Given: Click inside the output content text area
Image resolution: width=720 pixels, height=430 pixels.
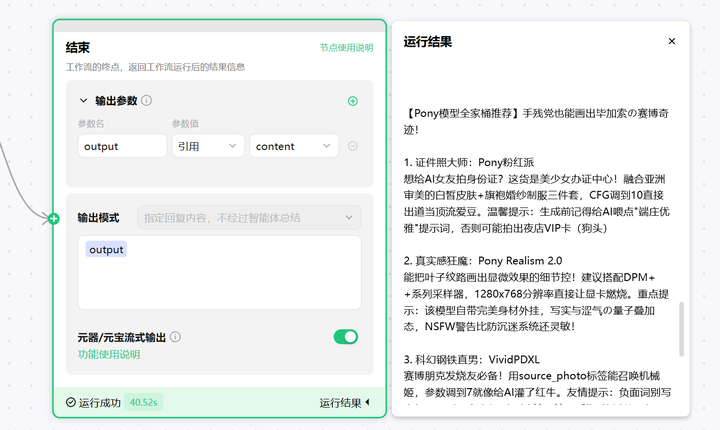Looking at the screenshot, I should tap(219, 272).
